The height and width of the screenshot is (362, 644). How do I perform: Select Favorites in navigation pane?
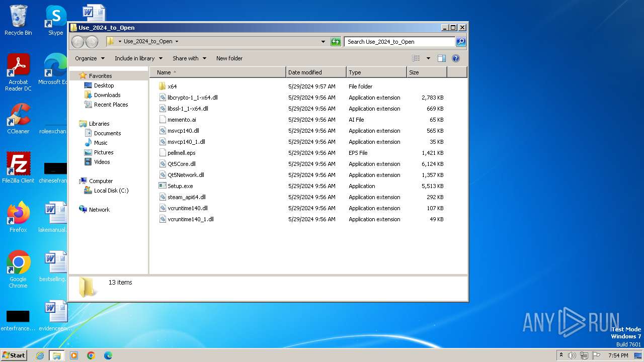100,76
